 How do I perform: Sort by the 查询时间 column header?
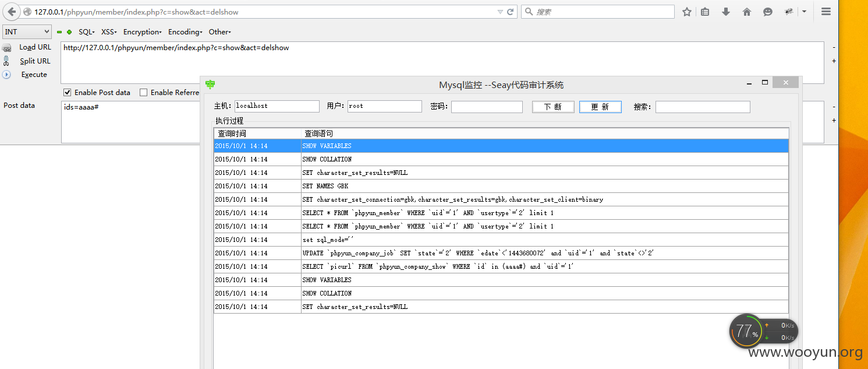pos(257,133)
